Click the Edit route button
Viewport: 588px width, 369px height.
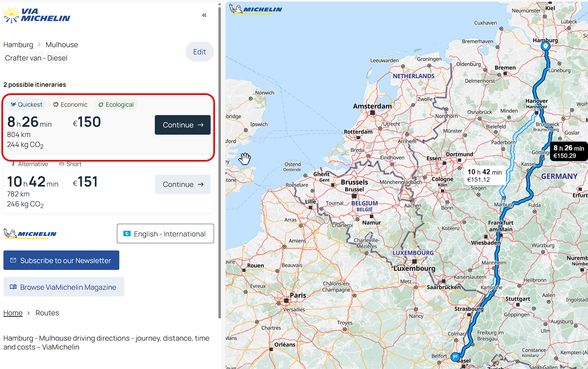(200, 52)
